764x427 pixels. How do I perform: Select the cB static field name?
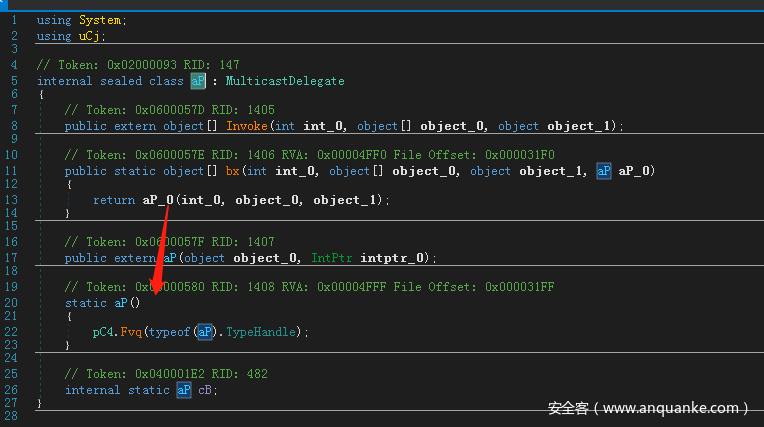204,390
